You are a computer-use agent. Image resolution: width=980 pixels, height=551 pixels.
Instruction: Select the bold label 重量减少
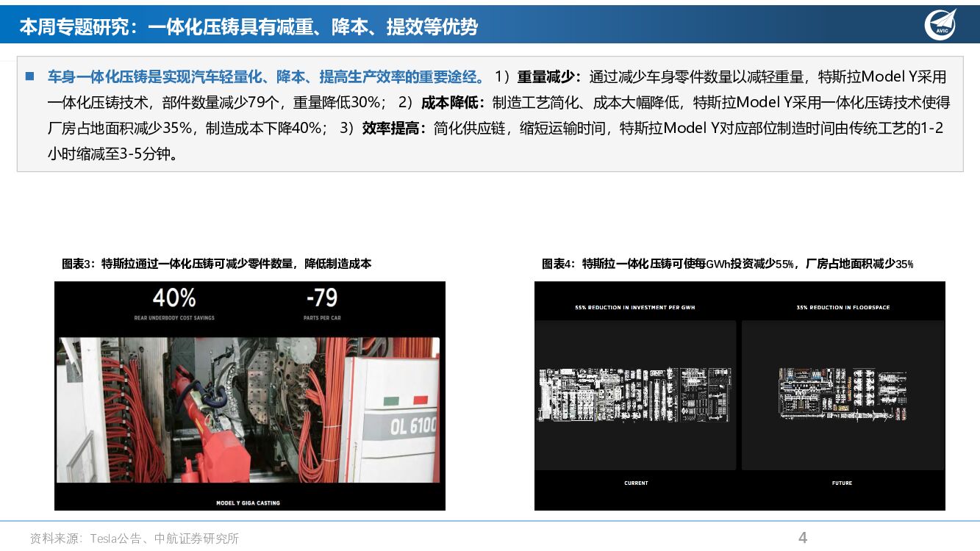point(549,76)
